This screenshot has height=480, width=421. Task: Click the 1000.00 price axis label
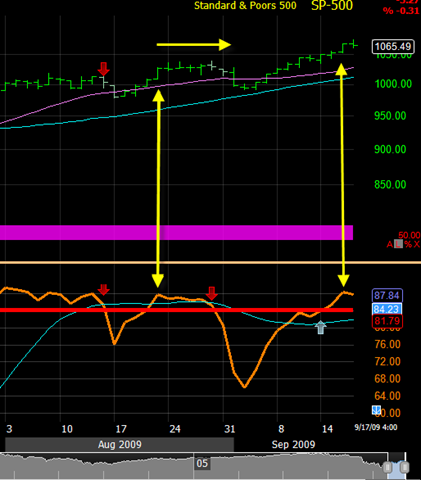tap(393, 84)
